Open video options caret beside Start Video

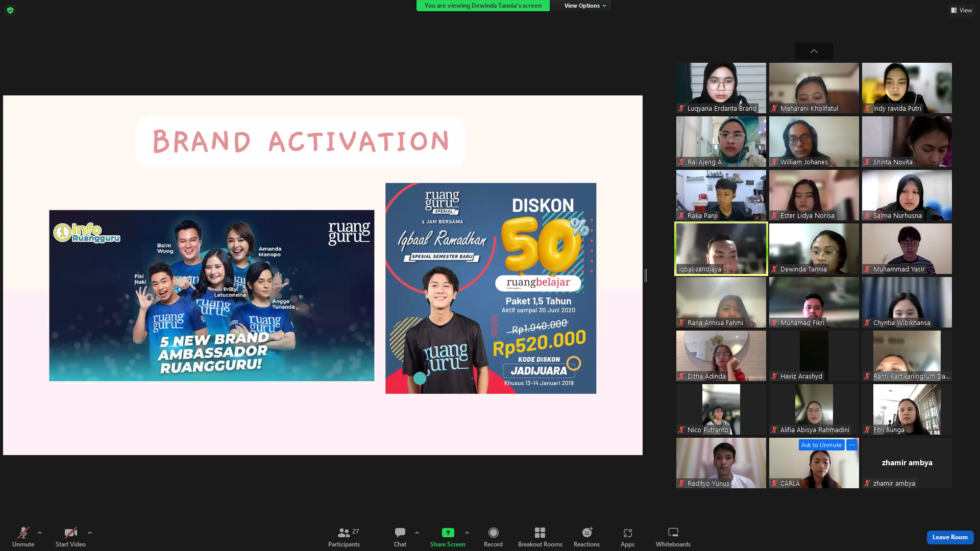coord(90,533)
